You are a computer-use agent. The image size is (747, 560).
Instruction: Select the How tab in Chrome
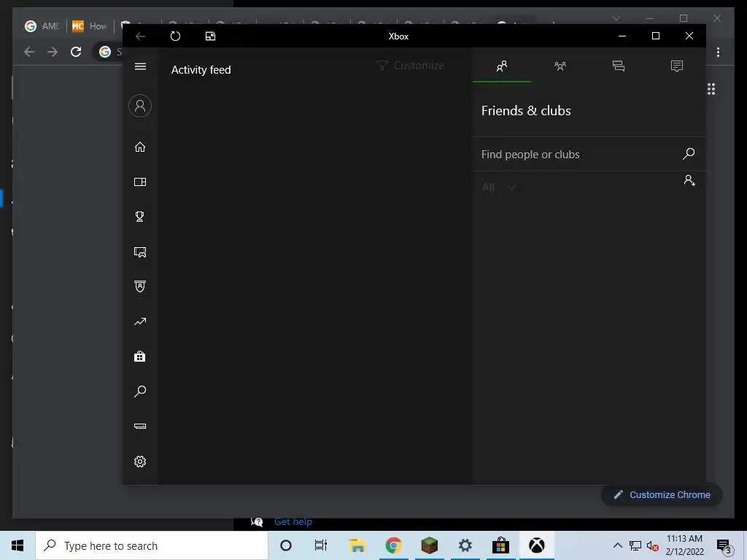point(90,26)
